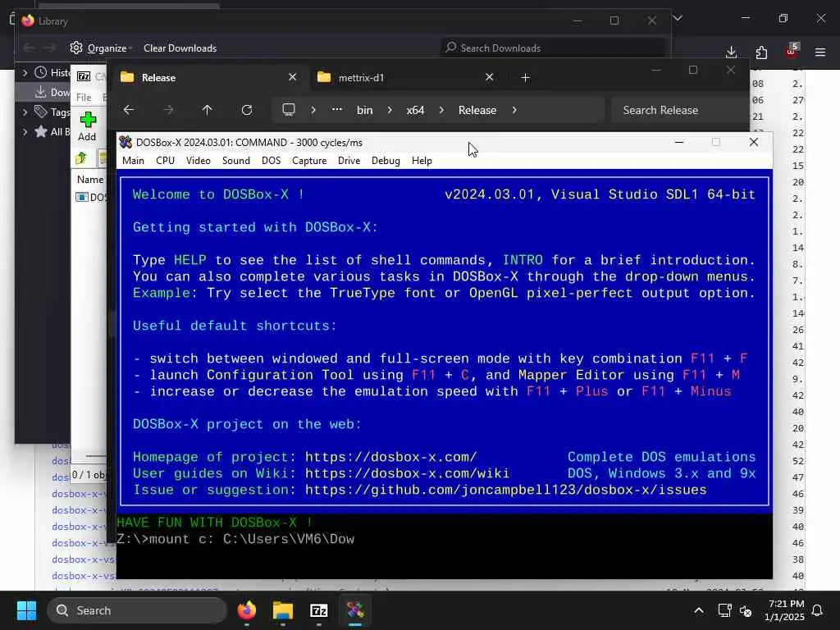Close the DOSBox-X window
The width and height of the screenshot is (840, 630).
[x=754, y=142]
